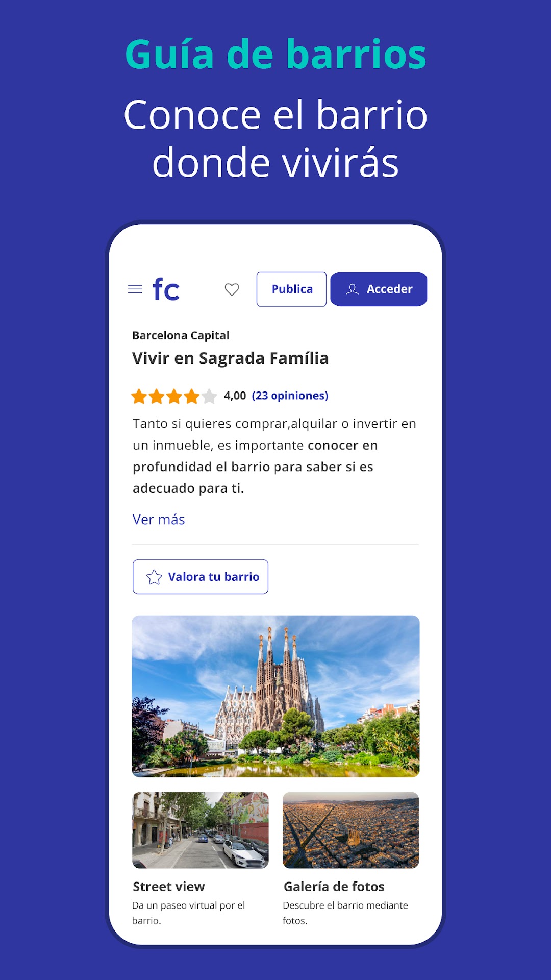Click the 4,00 rating score

(x=235, y=396)
